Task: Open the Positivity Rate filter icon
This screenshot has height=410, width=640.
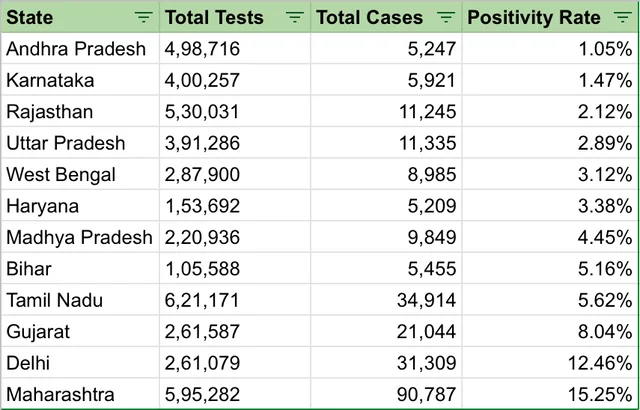Action: pyautogui.click(x=623, y=17)
